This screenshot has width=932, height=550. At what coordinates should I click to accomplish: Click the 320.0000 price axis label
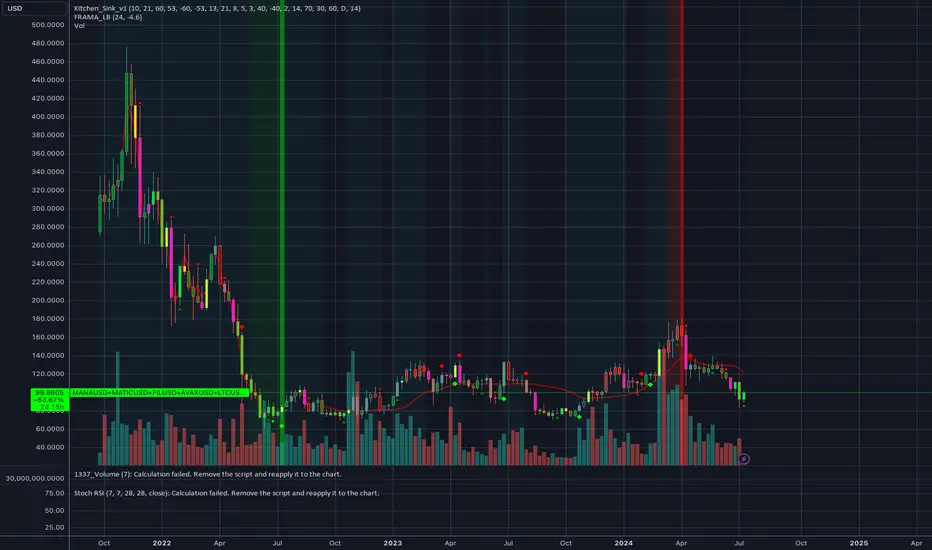pyautogui.click(x=48, y=190)
